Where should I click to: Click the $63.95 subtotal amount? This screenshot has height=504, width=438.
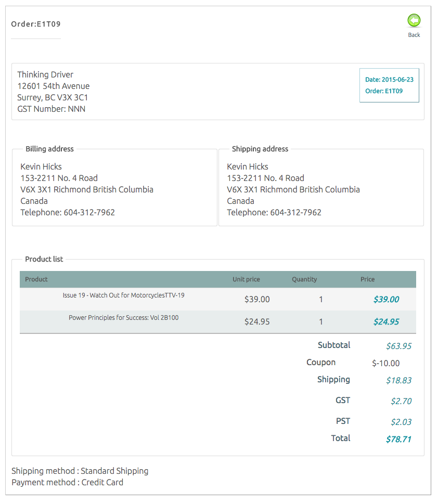(x=398, y=346)
